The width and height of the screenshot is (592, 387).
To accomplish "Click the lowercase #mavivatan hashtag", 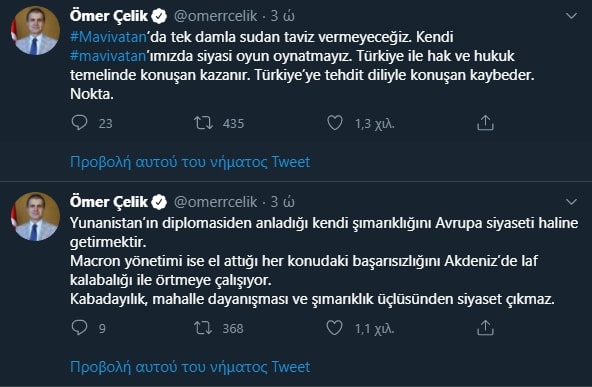I will (x=108, y=56).
